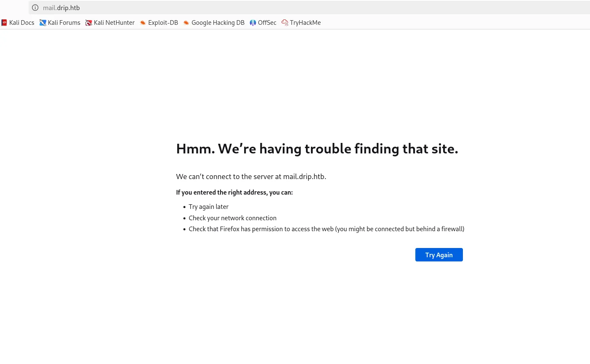Click the OffSec bookmark favicon
Image resolution: width=590 pixels, height=364 pixels.
click(253, 23)
